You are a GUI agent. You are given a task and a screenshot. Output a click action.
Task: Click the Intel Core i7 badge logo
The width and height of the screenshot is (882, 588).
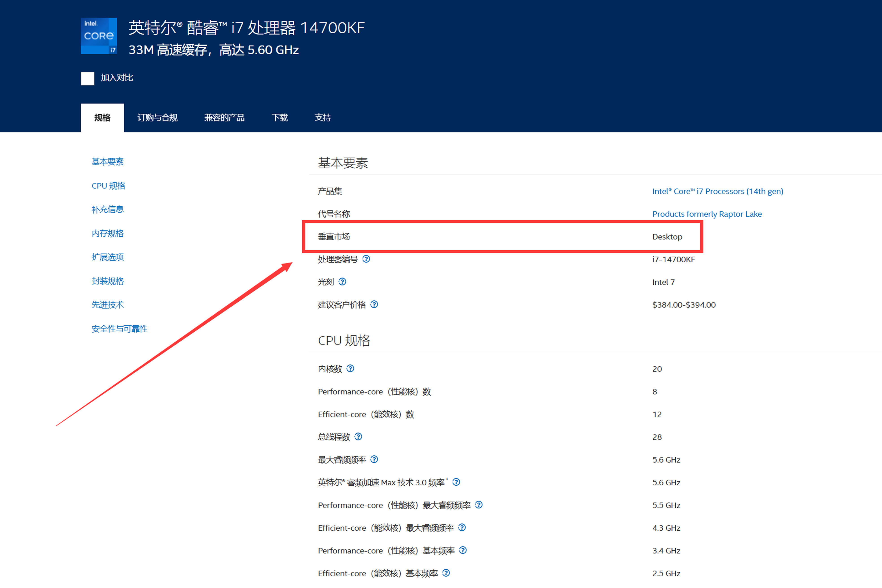click(99, 36)
